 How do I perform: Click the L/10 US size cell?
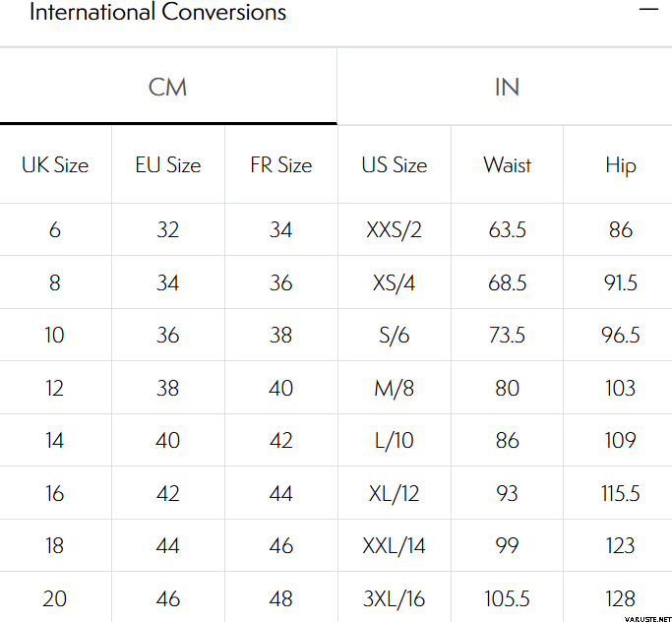(x=395, y=440)
